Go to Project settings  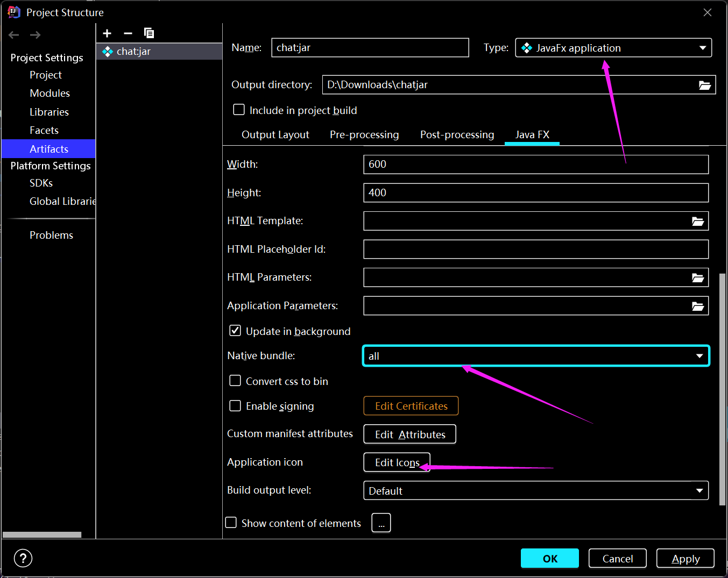(46, 75)
